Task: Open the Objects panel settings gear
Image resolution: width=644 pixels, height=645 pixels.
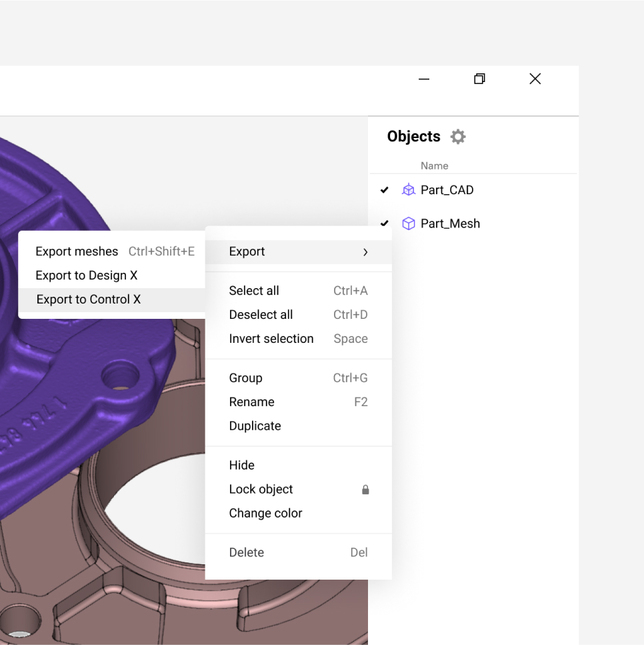Action: [458, 137]
